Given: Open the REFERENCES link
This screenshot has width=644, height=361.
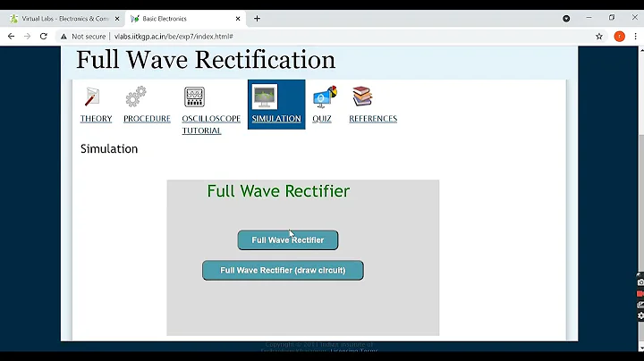Looking at the screenshot, I should 373,119.
